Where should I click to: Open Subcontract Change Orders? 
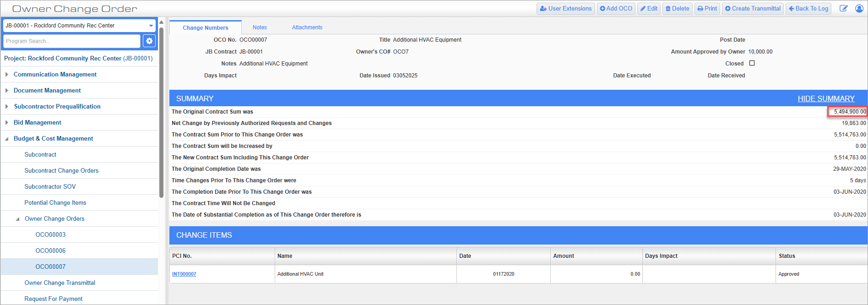pos(61,170)
